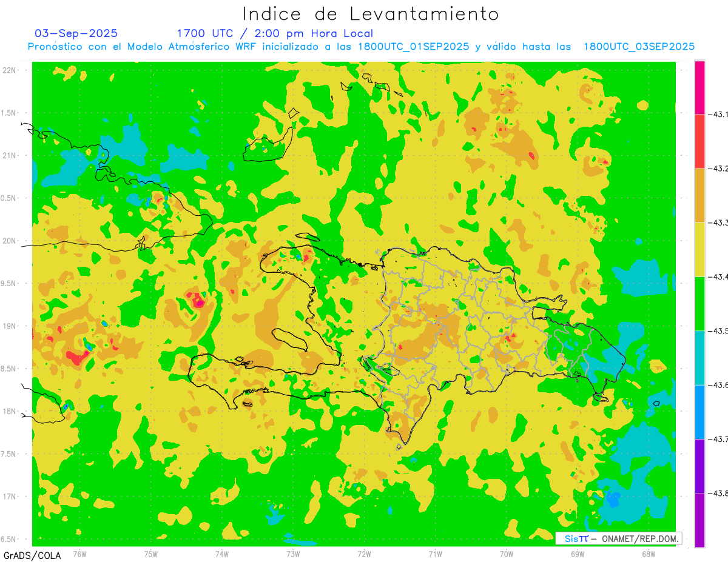The image size is (728, 562).
Task: Click the "19N" latitude axis label
Action: (x=9, y=326)
